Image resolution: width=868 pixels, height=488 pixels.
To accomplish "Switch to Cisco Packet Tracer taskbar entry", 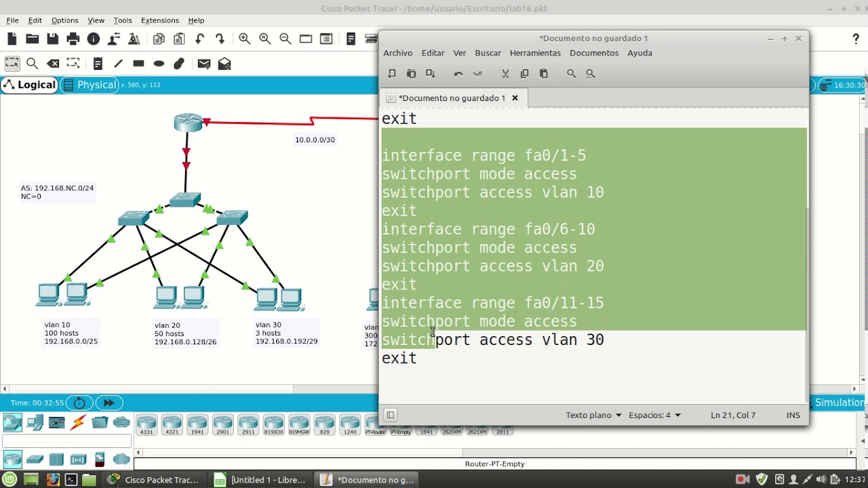I will 155,480.
